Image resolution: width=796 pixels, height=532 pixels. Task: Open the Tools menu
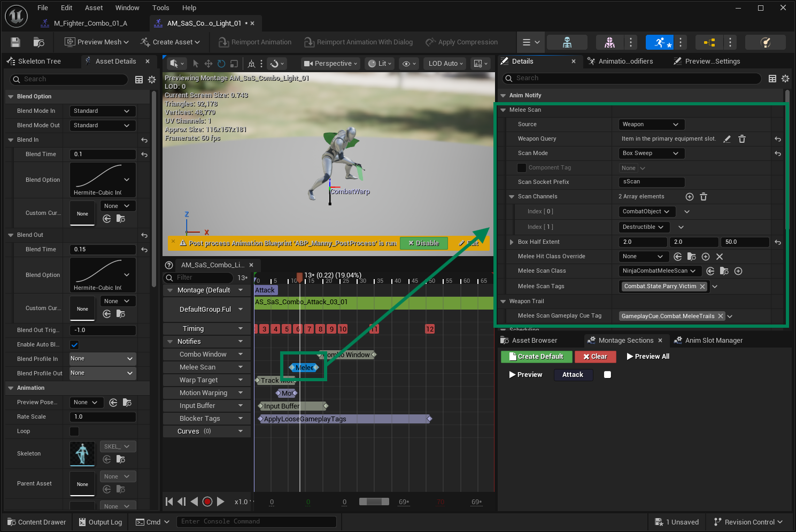coord(160,8)
